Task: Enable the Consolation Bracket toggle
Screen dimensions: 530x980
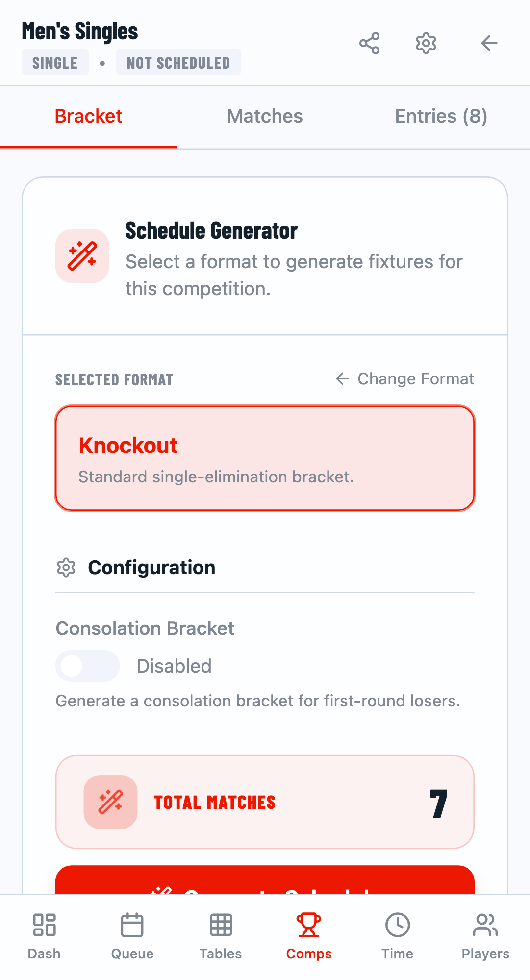Action: 87,666
